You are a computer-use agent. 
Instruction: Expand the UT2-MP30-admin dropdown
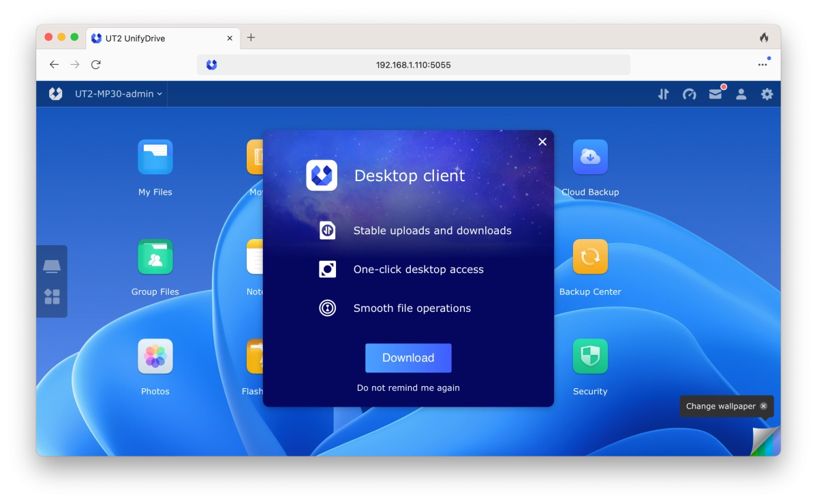tap(119, 94)
